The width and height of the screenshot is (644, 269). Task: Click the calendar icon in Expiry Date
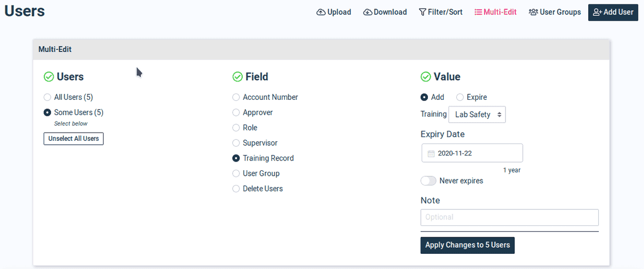(x=431, y=153)
